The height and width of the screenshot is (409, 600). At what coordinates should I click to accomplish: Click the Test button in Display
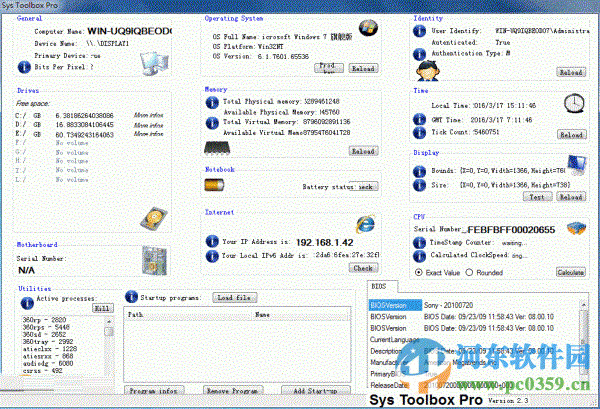tap(537, 197)
